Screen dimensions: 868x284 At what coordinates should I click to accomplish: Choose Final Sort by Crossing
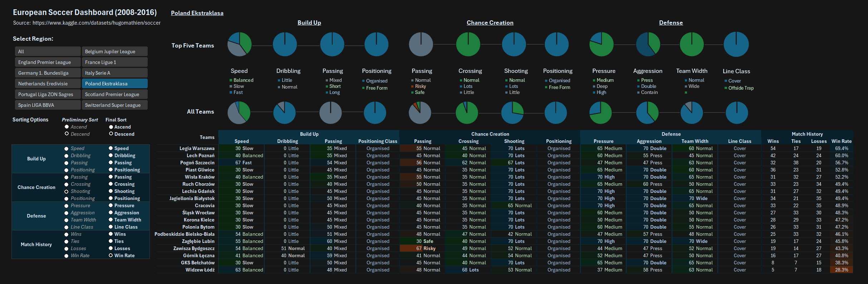pos(111,184)
